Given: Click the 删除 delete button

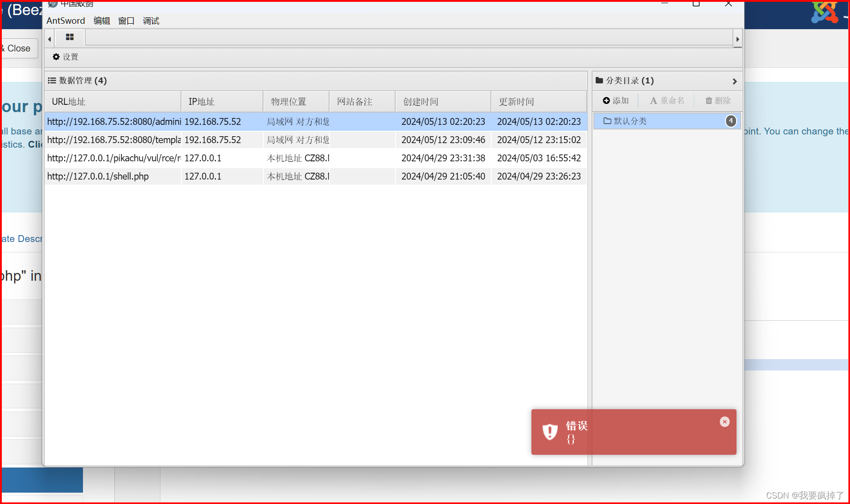Looking at the screenshot, I should (x=718, y=101).
